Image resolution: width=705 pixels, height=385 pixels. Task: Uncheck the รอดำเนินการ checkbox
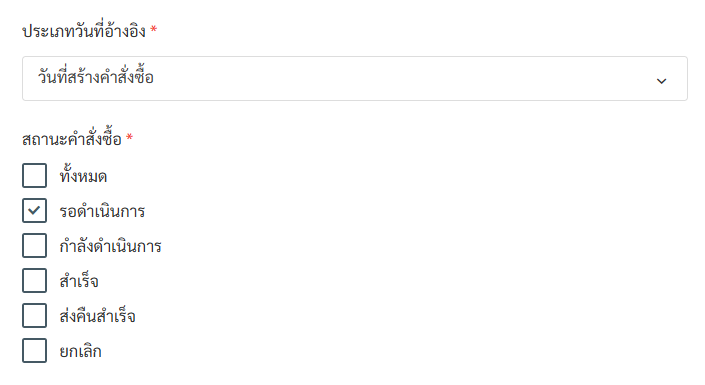(35, 210)
